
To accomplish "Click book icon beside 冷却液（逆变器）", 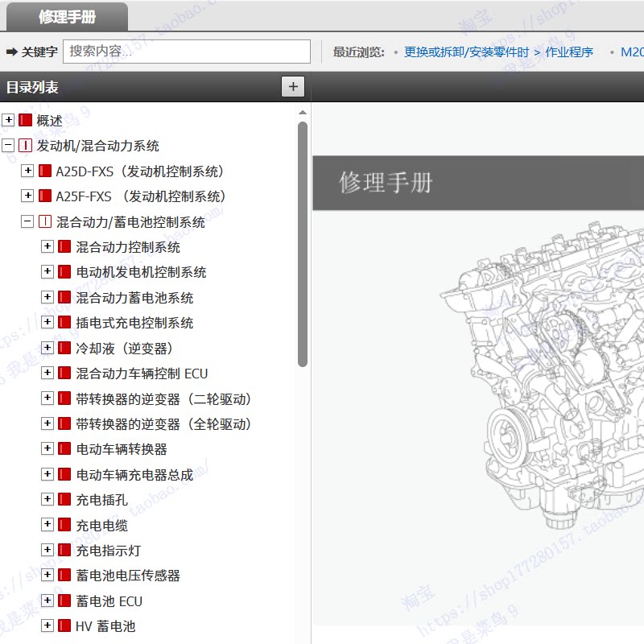I will pos(64,348).
